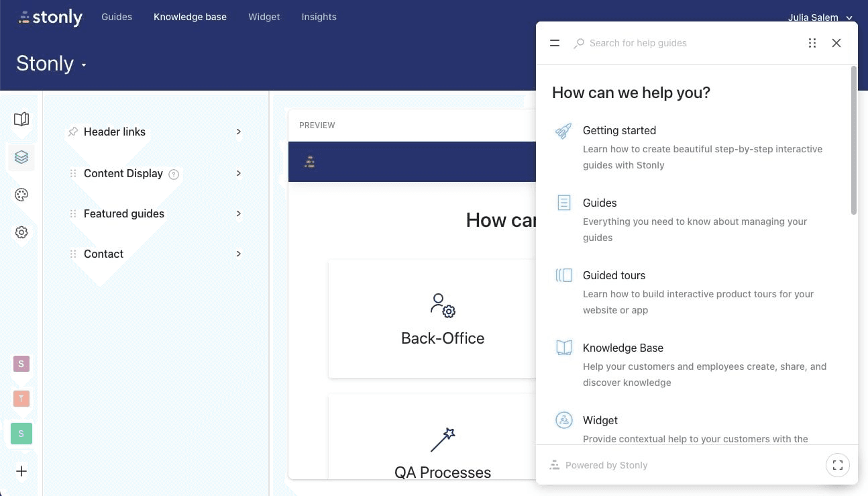Select the stacked layers sidebar icon

tap(21, 157)
